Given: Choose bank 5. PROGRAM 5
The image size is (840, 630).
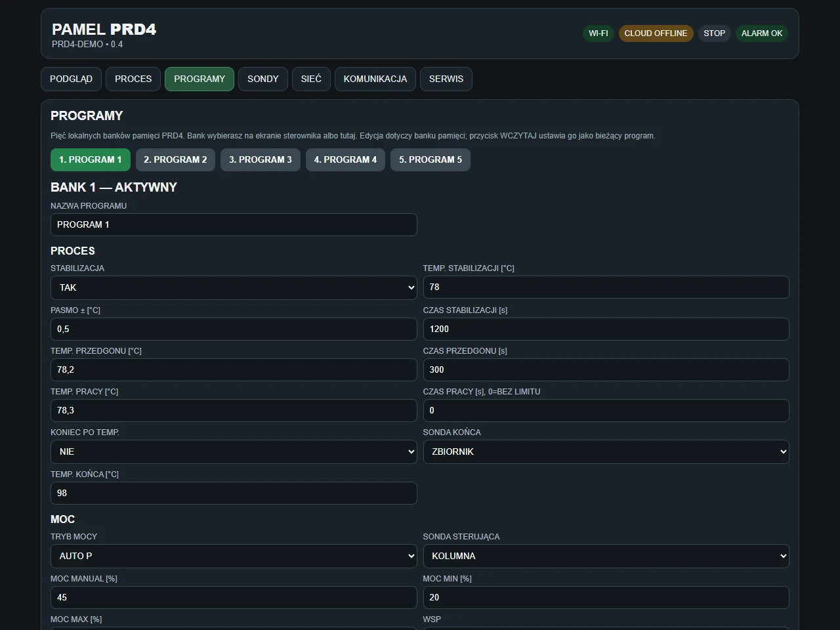Looking at the screenshot, I should 430,159.
